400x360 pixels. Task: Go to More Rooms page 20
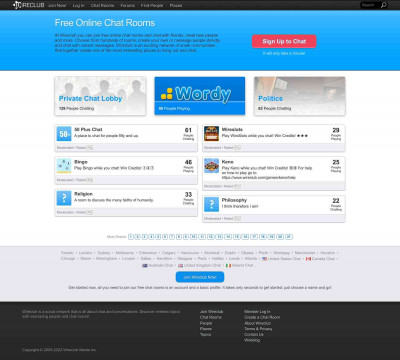[280, 237]
